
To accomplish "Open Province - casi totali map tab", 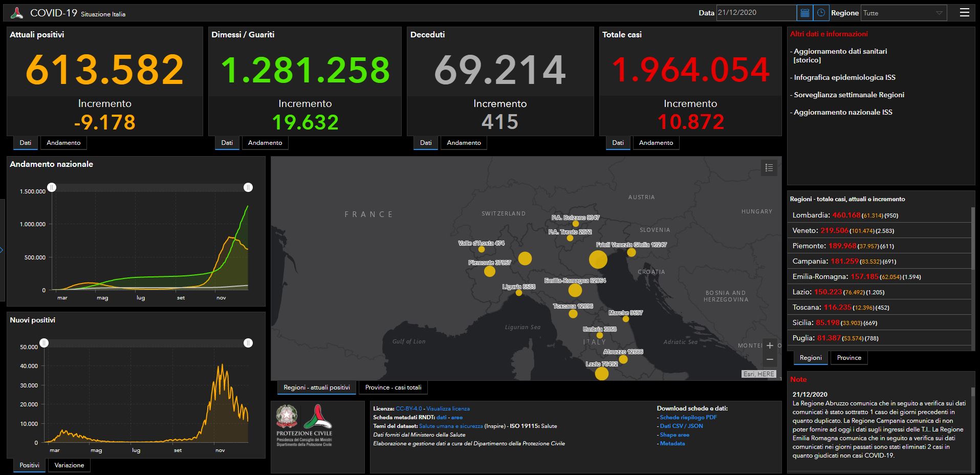I will (x=393, y=387).
